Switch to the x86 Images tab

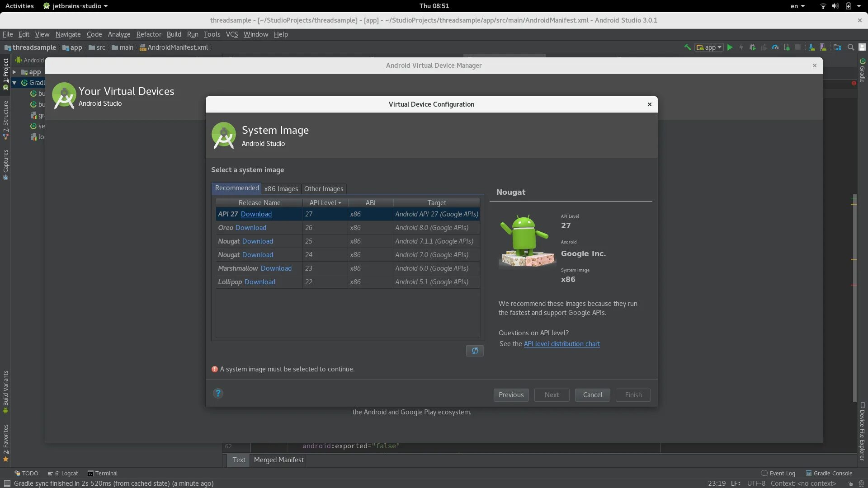281,189
